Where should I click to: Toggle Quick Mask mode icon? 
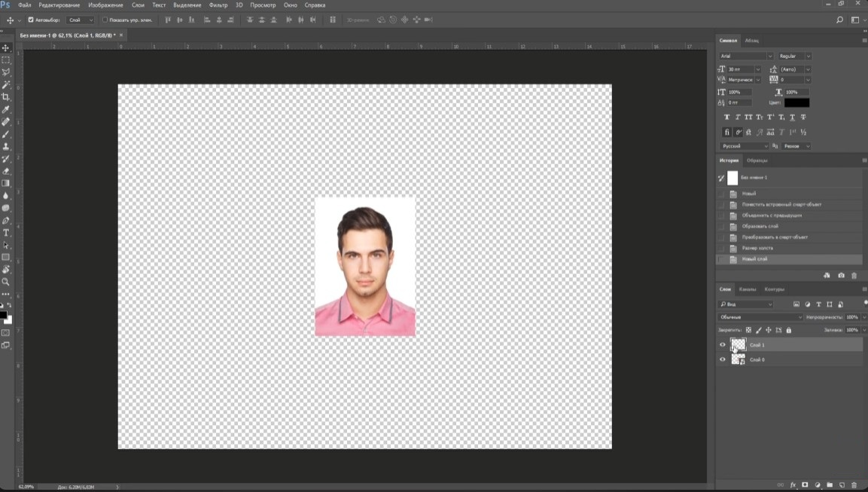point(6,333)
